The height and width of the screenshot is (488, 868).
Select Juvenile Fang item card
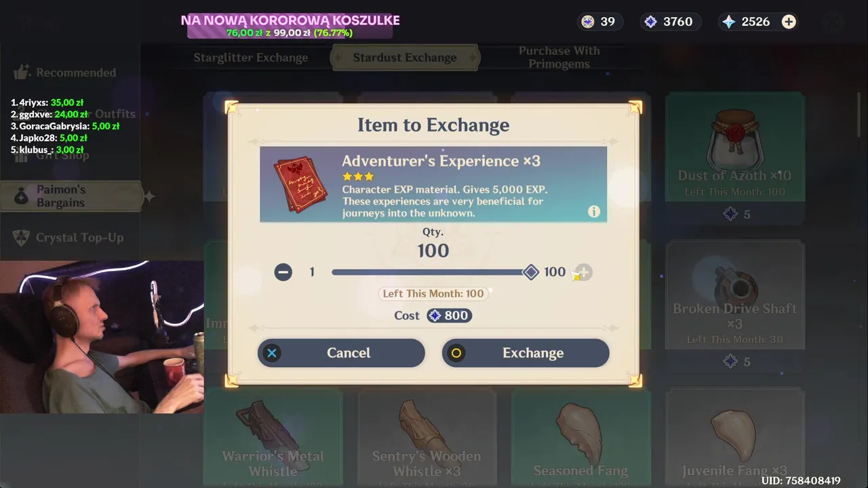(x=735, y=438)
